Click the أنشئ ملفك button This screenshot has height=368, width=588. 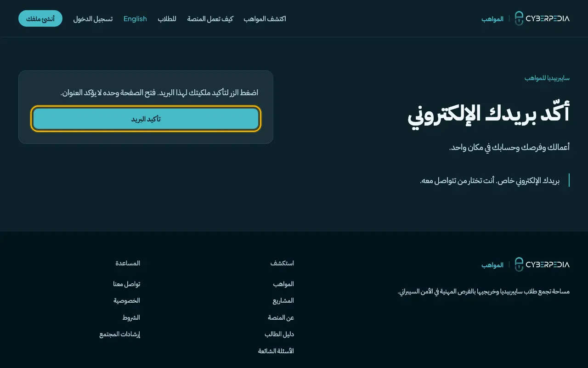coord(40,18)
